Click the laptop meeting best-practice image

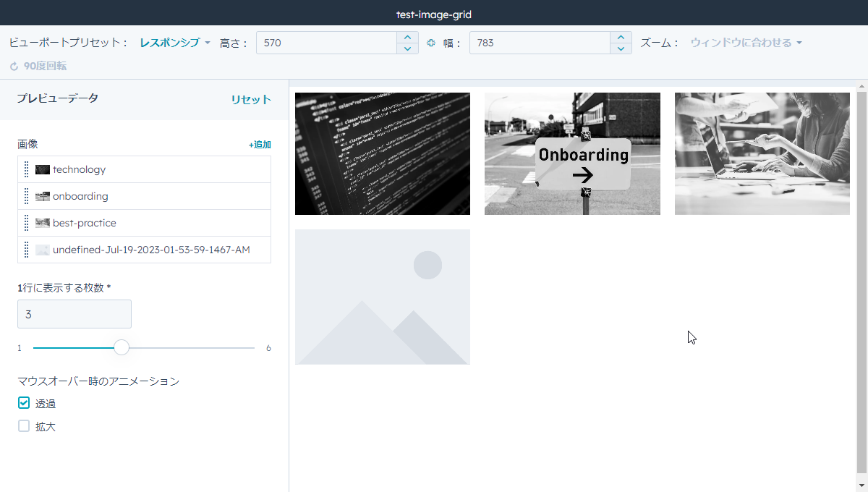click(762, 153)
